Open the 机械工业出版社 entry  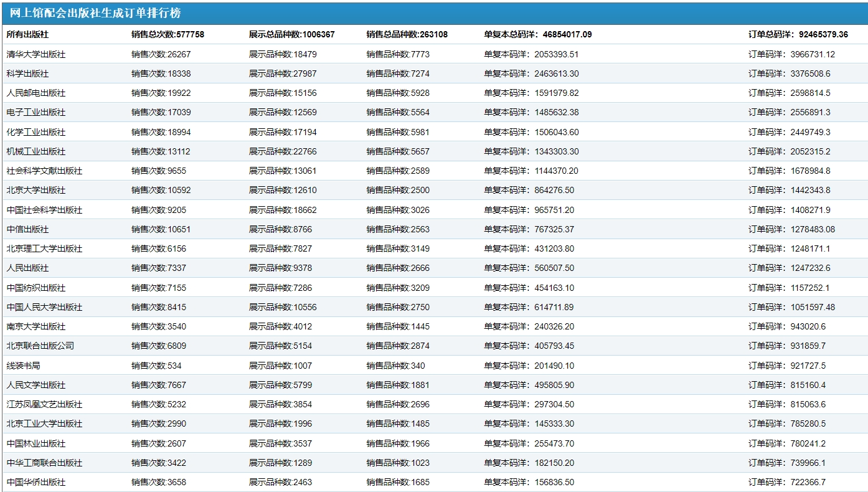pyautogui.click(x=36, y=151)
